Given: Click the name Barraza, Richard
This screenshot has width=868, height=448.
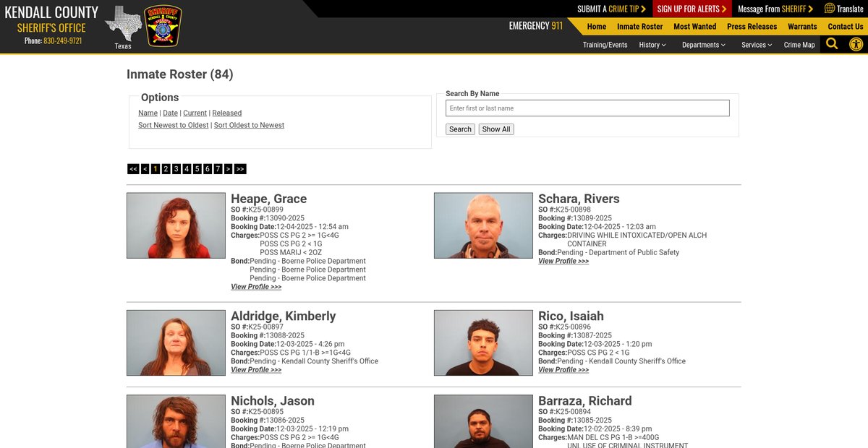Looking at the screenshot, I should [x=585, y=400].
